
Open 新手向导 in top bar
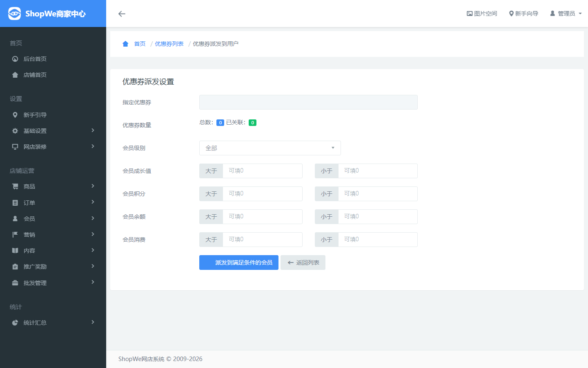point(523,13)
